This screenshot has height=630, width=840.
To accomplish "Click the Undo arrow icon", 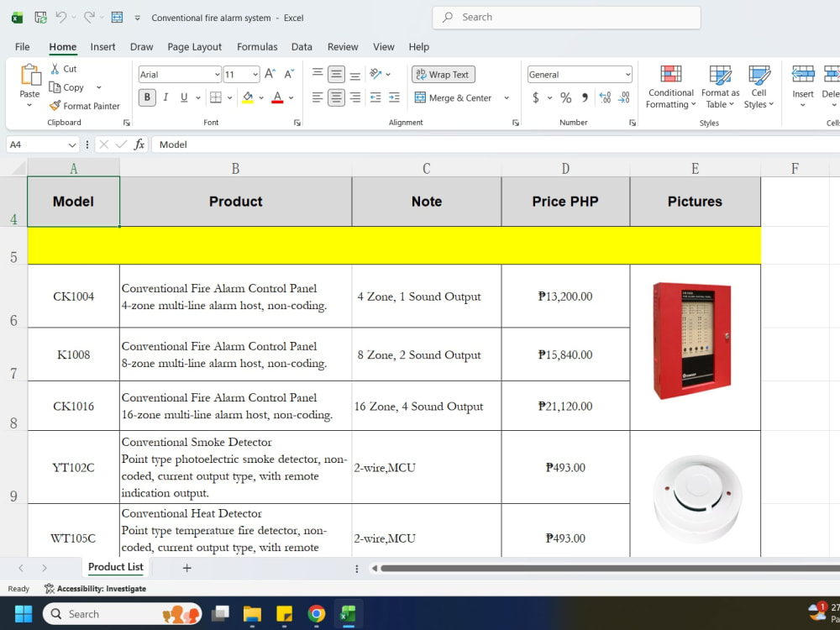I will click(60, 17).
